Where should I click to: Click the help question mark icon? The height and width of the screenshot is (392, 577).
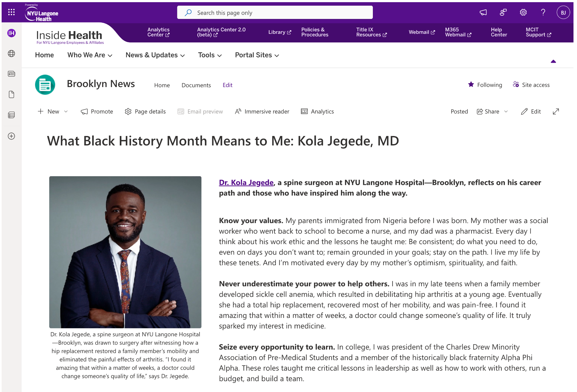543,12
